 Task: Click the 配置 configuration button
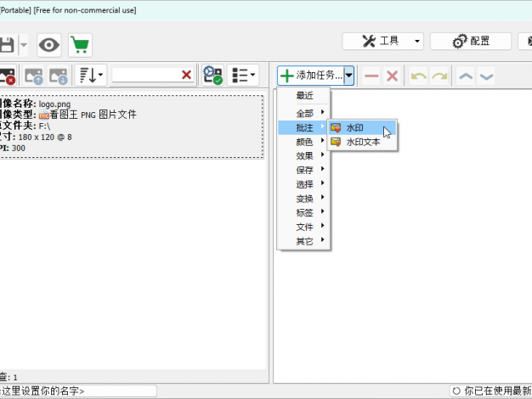[471, 42]
